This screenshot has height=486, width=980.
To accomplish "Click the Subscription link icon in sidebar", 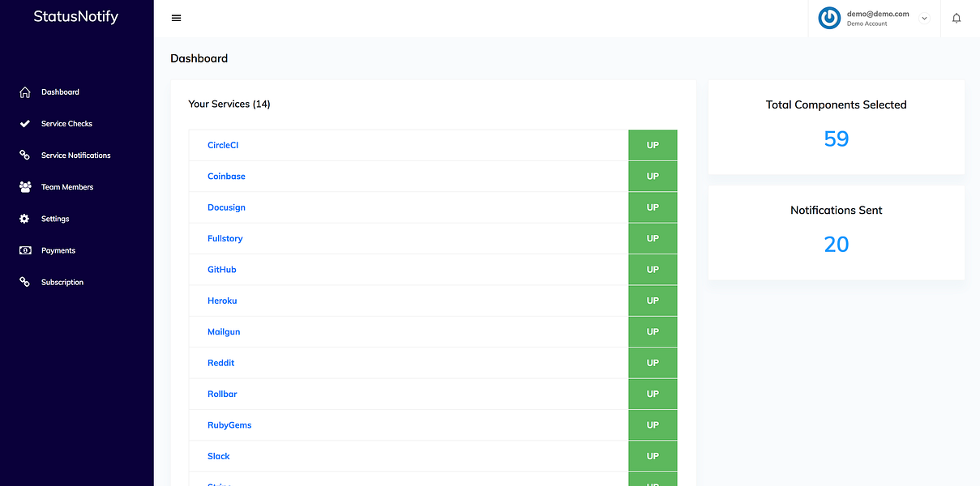I will pyautogui.click(x=26, y=281).
